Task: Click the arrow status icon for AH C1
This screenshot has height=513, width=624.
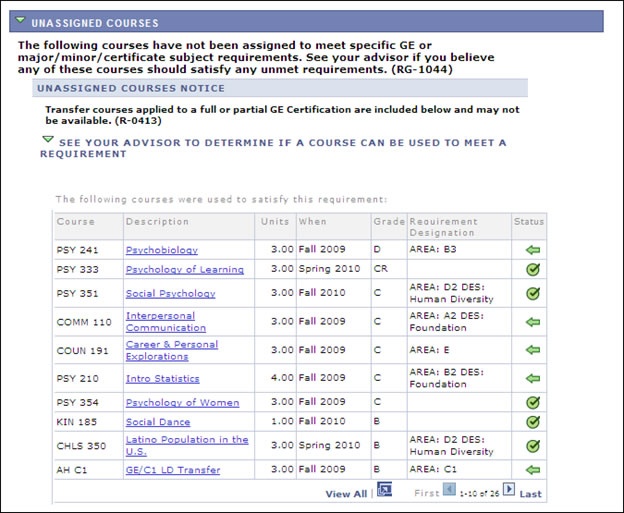Action: pyautogui.click(x=532, y=469)
